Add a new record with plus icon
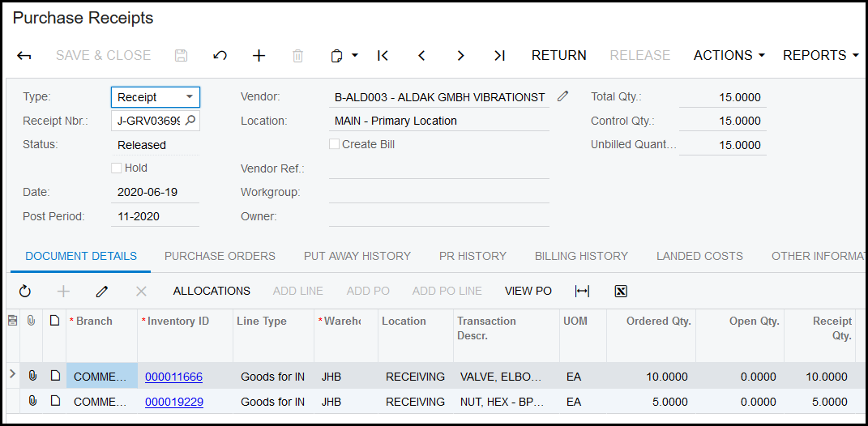868x426 pixels. click(259, 56)
